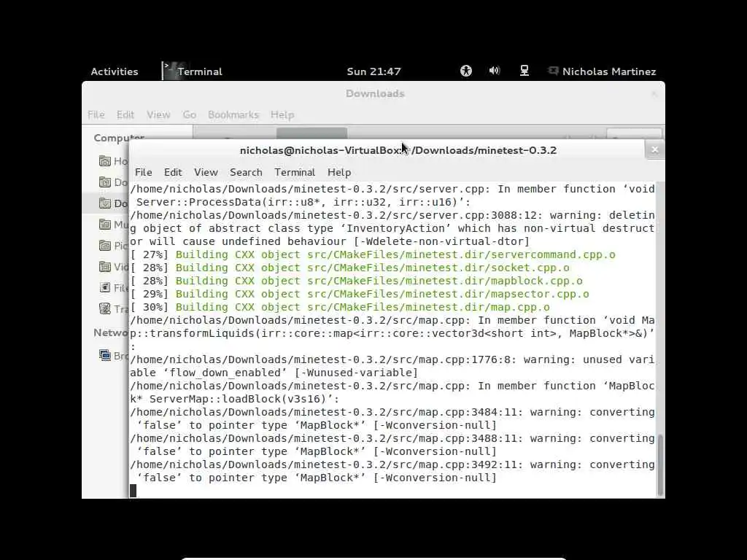Select Home folder icon in Downloads sidebar
The image size is (747, 560).
pyautogui.click(x=105, y=161)
